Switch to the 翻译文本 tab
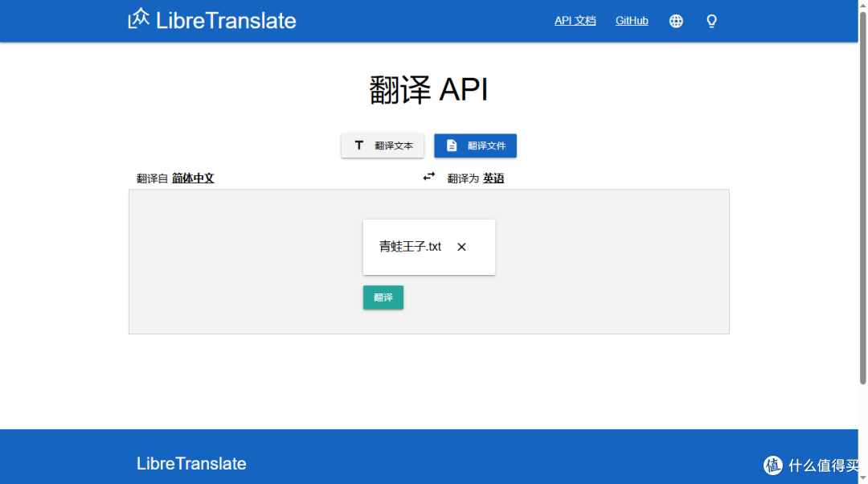The image size is (868, 484). click(383, 146)
